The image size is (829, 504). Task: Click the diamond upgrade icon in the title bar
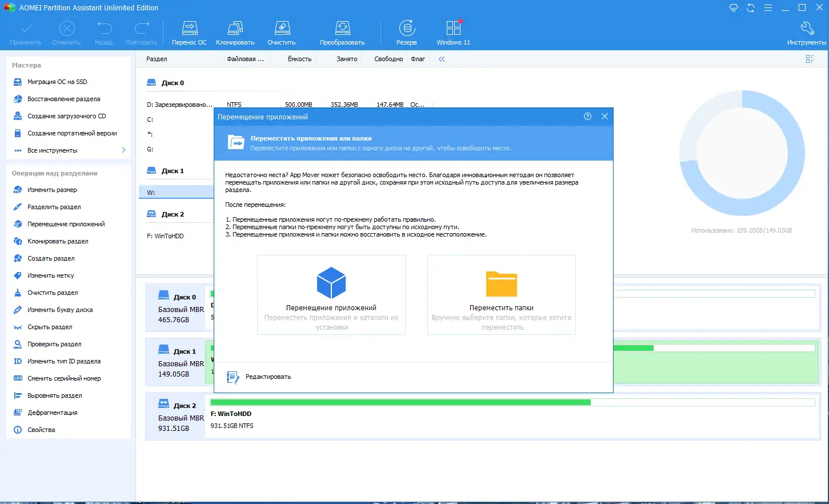[734, 8]
